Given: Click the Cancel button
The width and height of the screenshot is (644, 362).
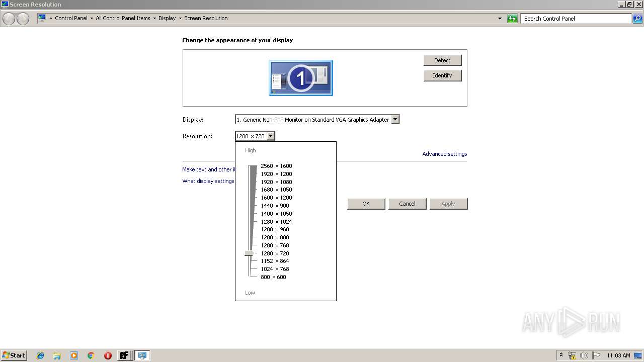Looking at the screenshot, I should coord(408,204).
